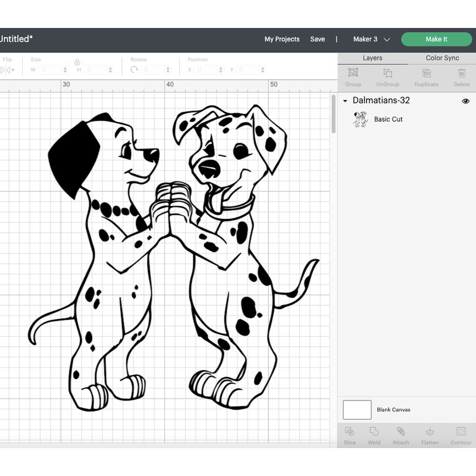Click the Make It button

[436, 39]
